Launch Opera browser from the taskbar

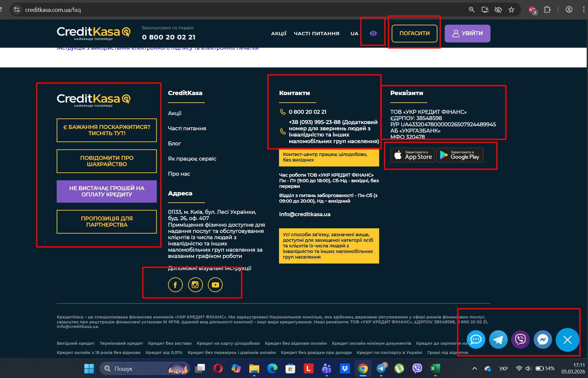click(x=218, y=368)
